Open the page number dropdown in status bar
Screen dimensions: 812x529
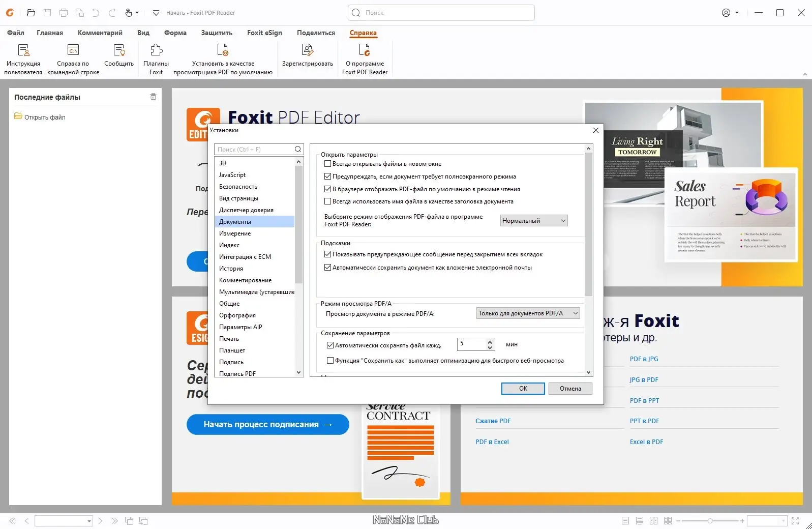point(89,521)
